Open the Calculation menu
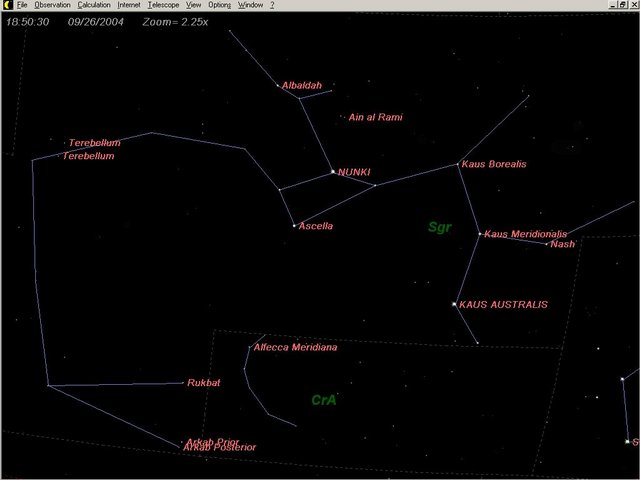 click(94, 5)
